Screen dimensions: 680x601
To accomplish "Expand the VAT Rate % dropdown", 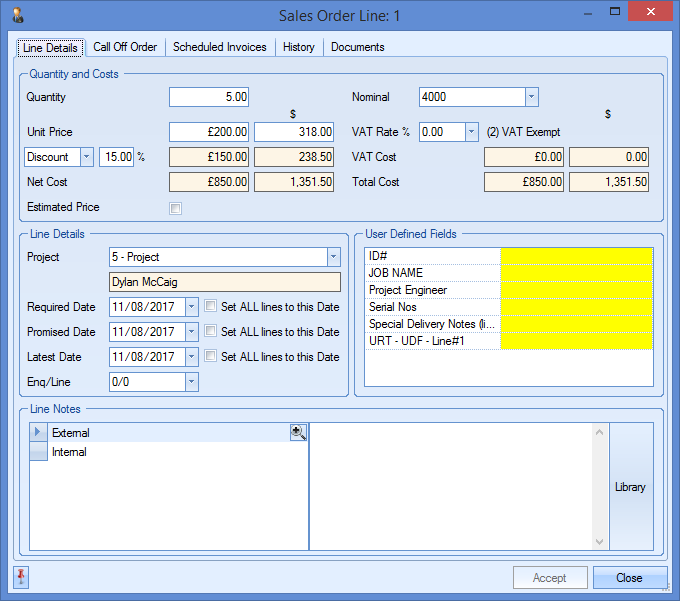I will click(x=472, y=132).
